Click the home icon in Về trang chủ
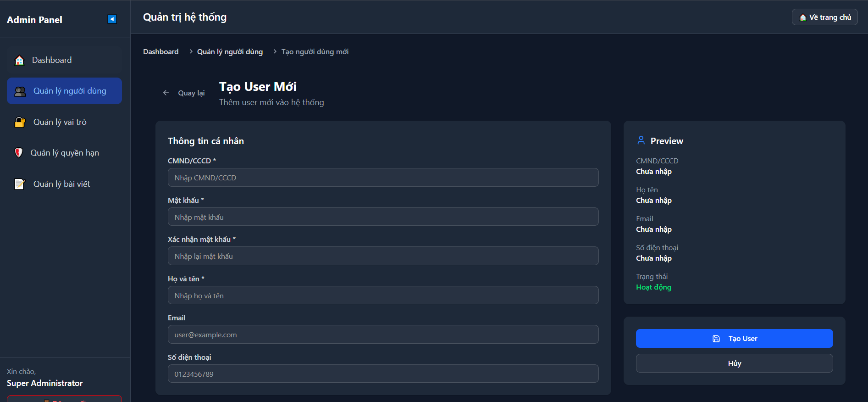The width and height of the screenshot is (868, 402). click(x=802, y=17)
